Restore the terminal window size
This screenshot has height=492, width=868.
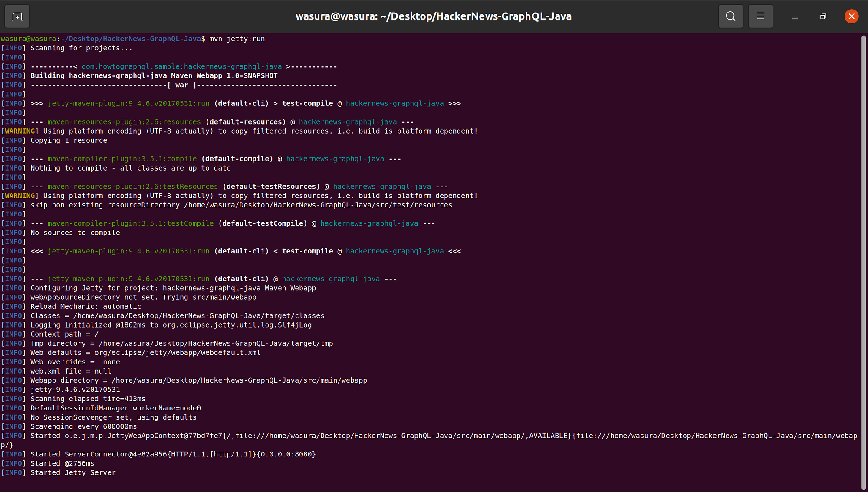pos(823,16)
